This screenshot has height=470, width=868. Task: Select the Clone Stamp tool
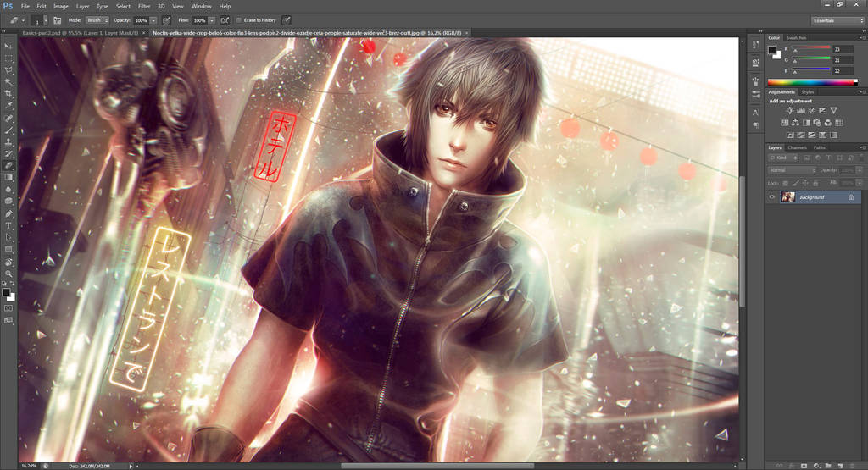tap(8, 142)
